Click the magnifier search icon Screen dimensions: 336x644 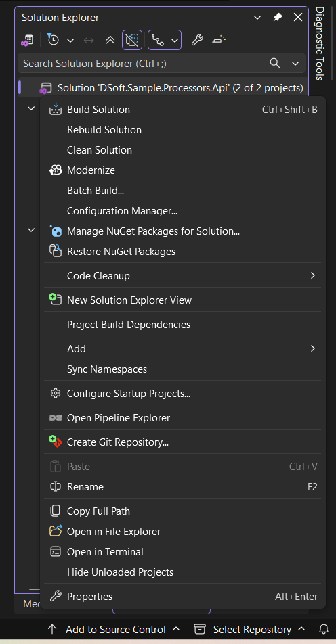tap(275, 64)
